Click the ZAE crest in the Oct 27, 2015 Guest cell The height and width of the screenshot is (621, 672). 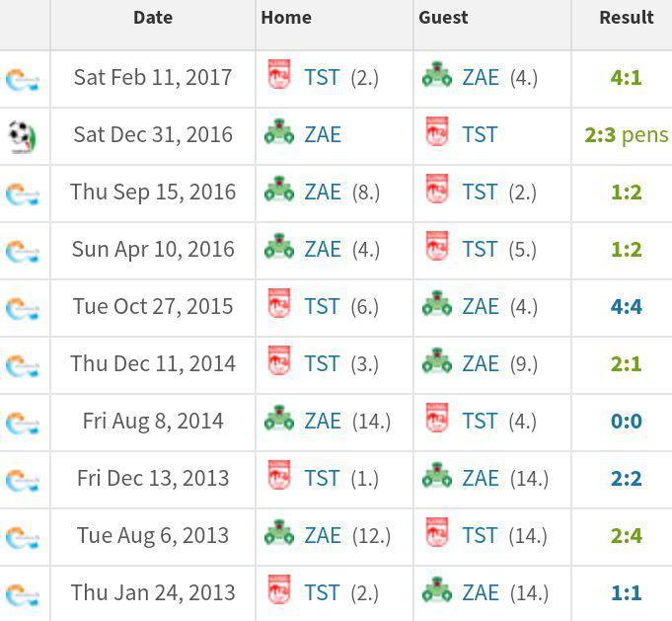tap(437, 303)
